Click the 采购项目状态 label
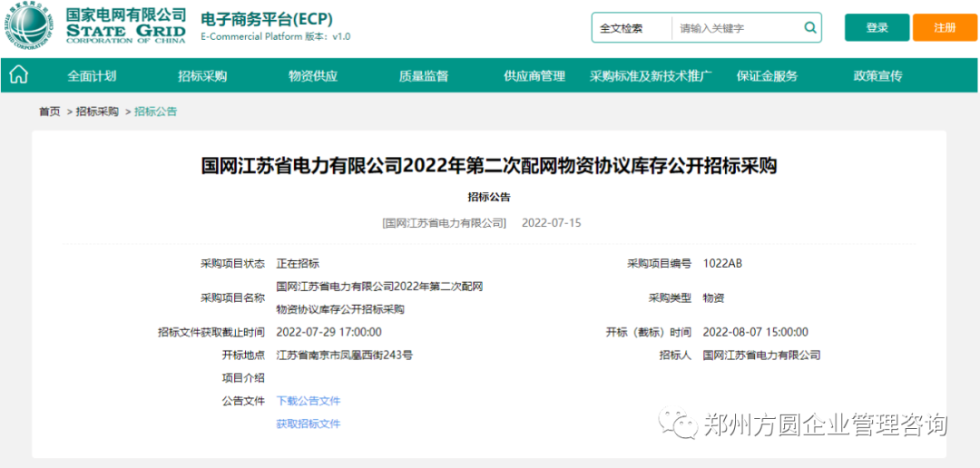This screenshot has height=468, width=980. (x=232, y=264)
